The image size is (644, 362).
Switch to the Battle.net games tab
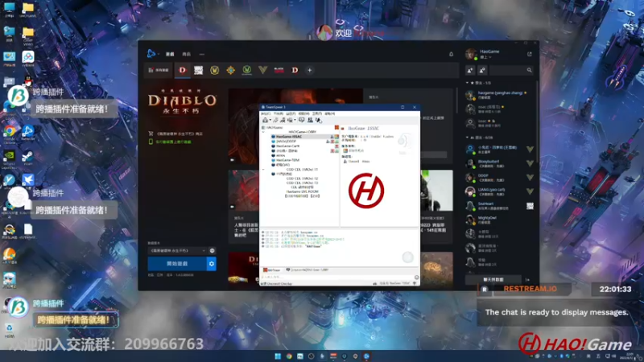click(x=170, y=54)
